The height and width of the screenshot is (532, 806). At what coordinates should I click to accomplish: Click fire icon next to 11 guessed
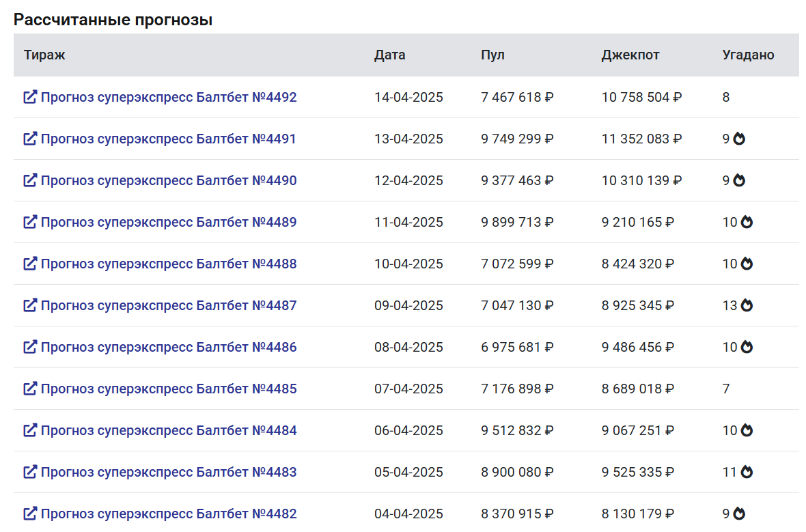[x=747, y=472]
